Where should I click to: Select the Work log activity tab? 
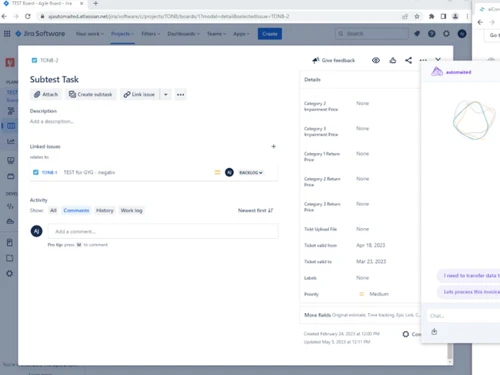click(131, 210)
